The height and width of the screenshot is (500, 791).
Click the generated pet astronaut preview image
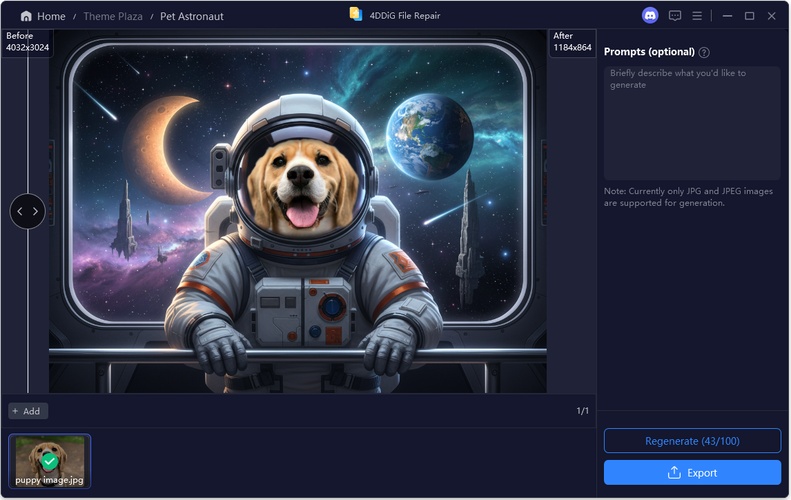tap(298, 211)
